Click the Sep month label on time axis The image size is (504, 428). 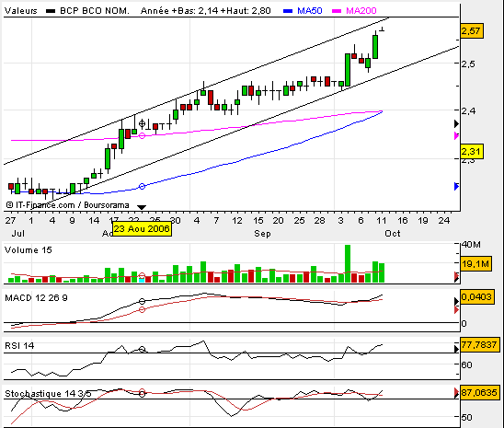tap(262, 234)
